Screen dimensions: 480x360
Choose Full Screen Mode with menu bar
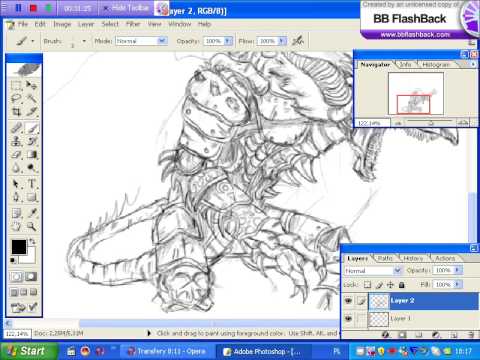[23, 292]
